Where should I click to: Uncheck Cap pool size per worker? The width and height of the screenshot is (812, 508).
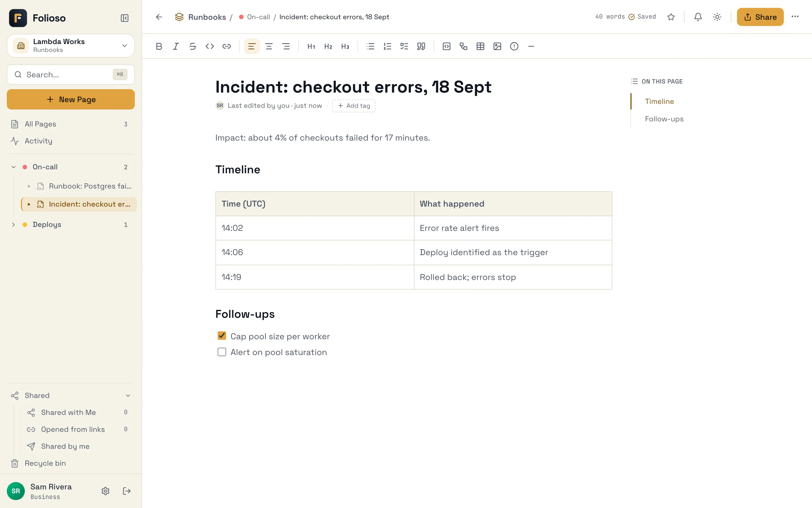point(222,336)
